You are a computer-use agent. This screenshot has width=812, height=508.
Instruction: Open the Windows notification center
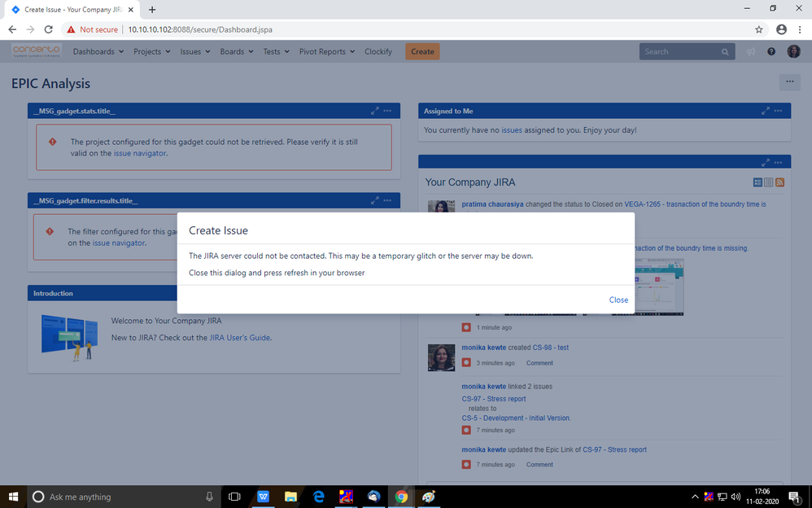coord(794,497)
